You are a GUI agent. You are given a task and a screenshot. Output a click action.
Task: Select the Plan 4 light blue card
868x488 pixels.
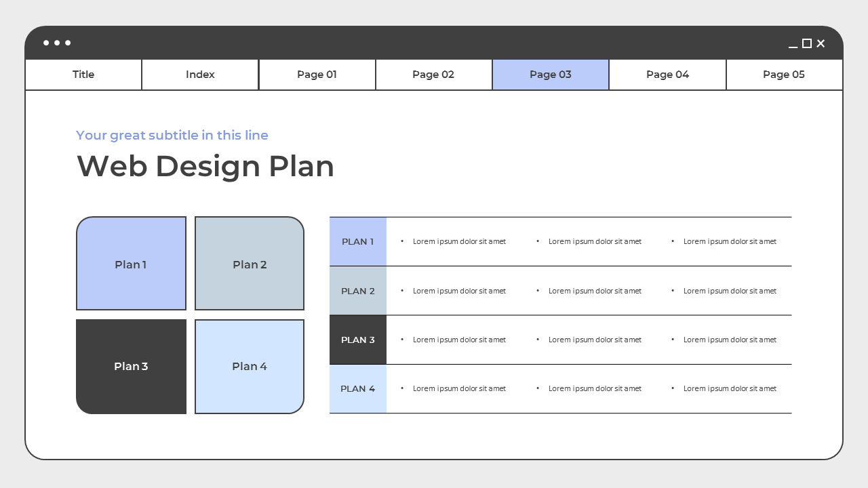[250, 366]
